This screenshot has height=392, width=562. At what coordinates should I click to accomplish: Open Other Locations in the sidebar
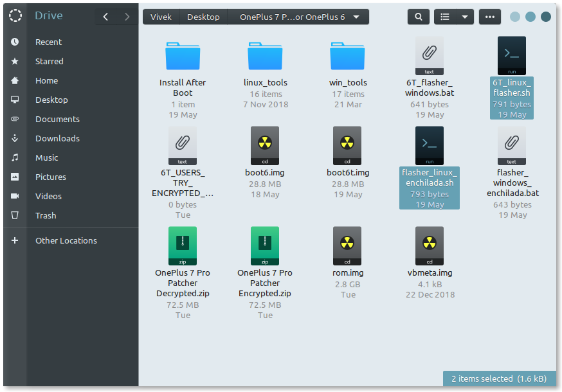[x=66, y=240]
